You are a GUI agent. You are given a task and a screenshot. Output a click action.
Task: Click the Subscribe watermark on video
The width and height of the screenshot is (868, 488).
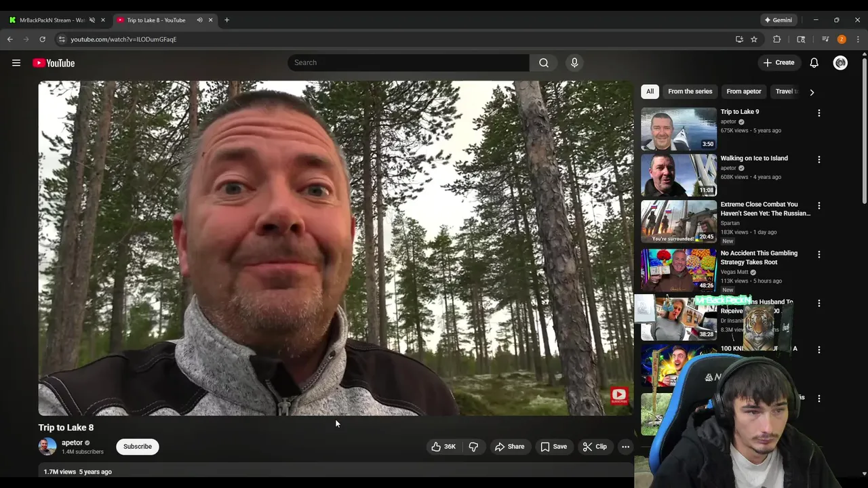tap(619, 396)
